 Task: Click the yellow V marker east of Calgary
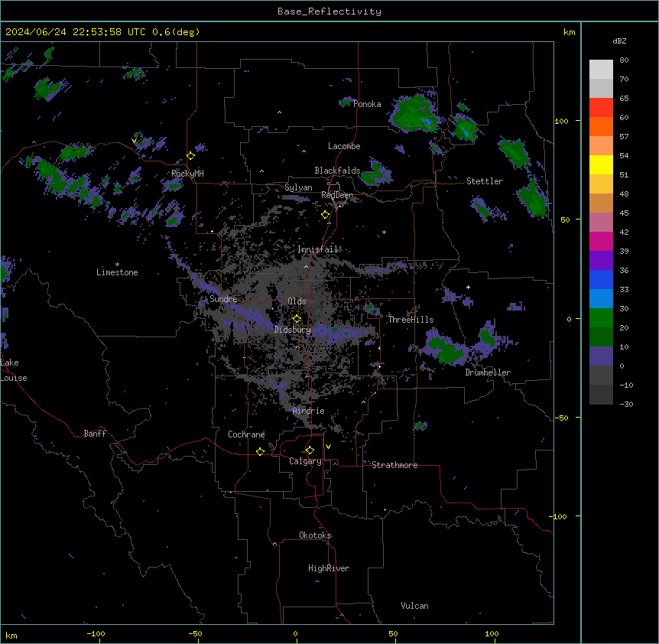[x=328, y=447]
